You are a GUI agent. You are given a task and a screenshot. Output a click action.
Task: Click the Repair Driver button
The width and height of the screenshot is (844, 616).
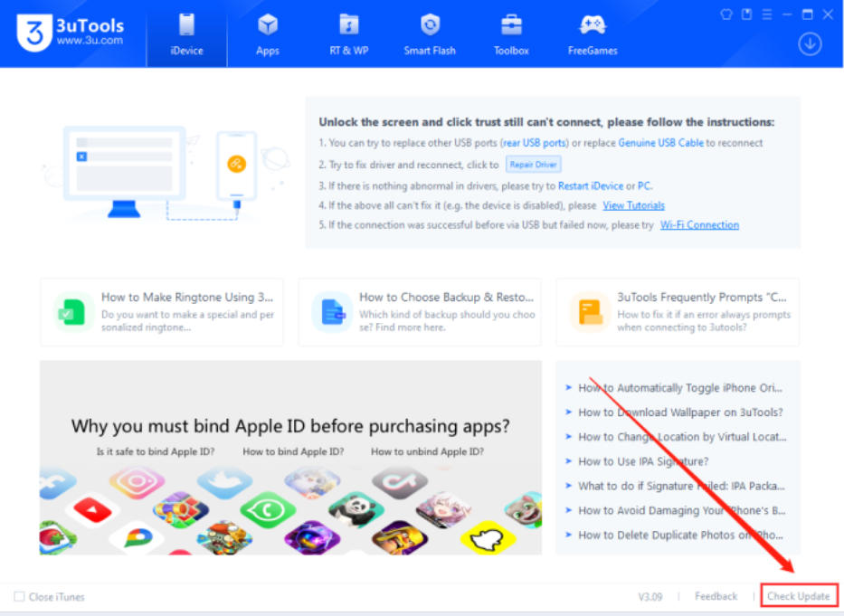533,165
